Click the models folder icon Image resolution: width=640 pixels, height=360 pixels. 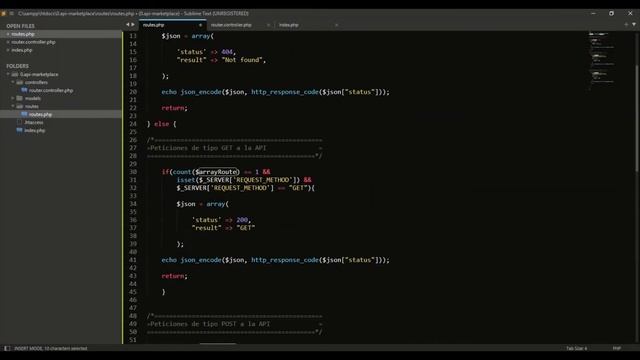click(x=20, y=98)
